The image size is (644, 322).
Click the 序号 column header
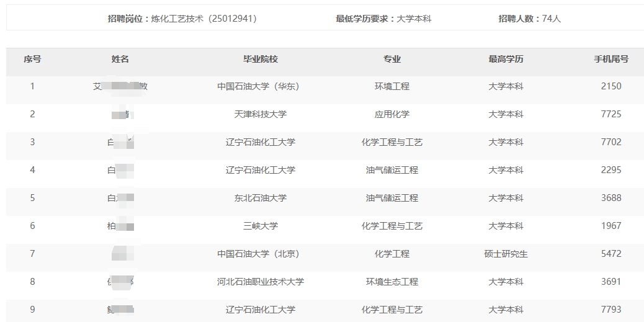(32, 59)
